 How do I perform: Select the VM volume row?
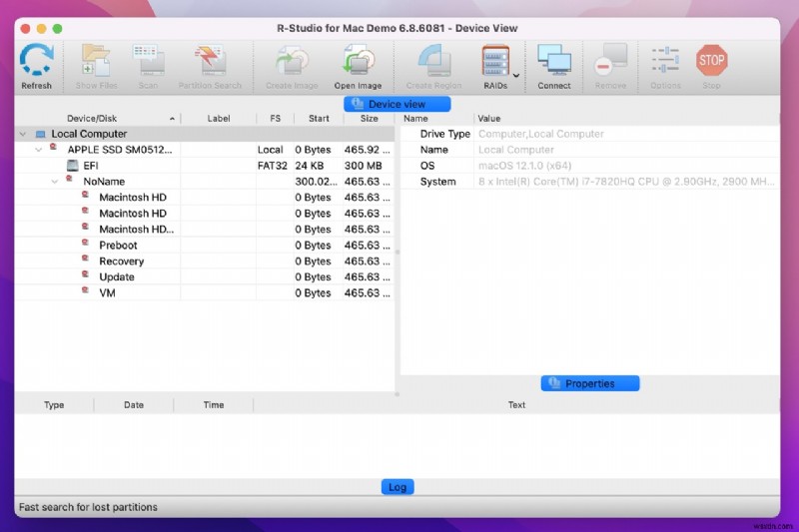204,292
